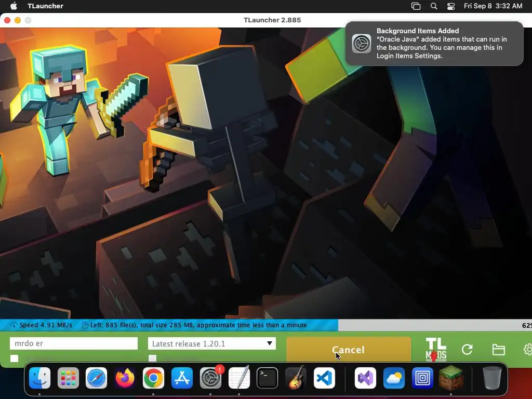The width and height of the screenshot is (532, 399).
Task: Click the Stage Manager windows icon
Action: [x=416, y=6]
